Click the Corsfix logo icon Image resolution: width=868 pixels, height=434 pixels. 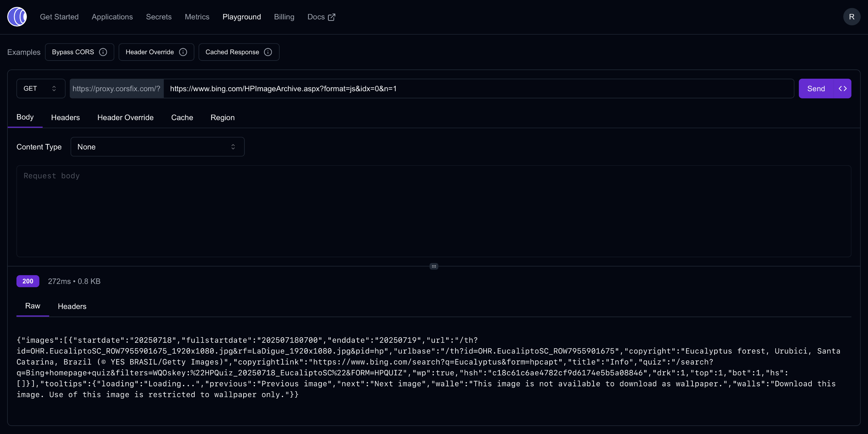pos(17,17)
